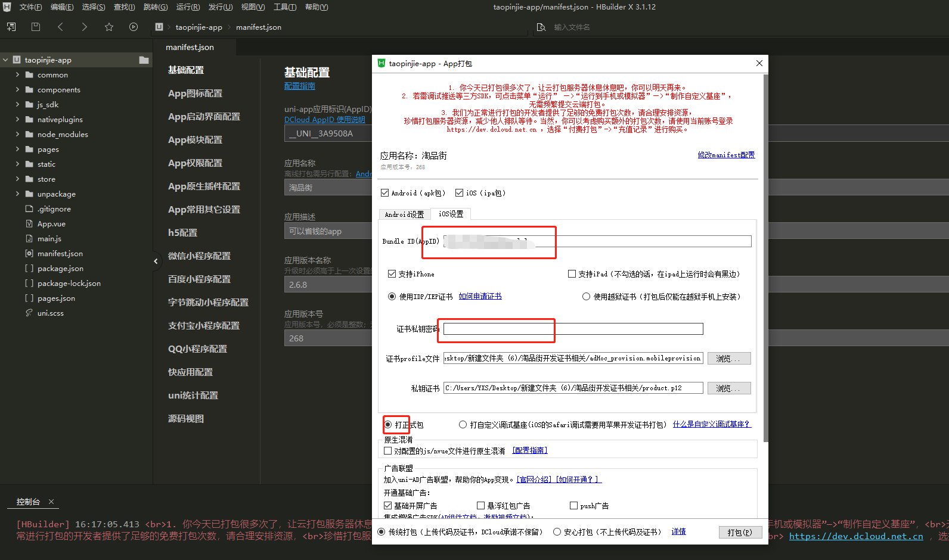Expand the nativeplugins folder
This screenshot has height=560, width=949.
(17, 119)
